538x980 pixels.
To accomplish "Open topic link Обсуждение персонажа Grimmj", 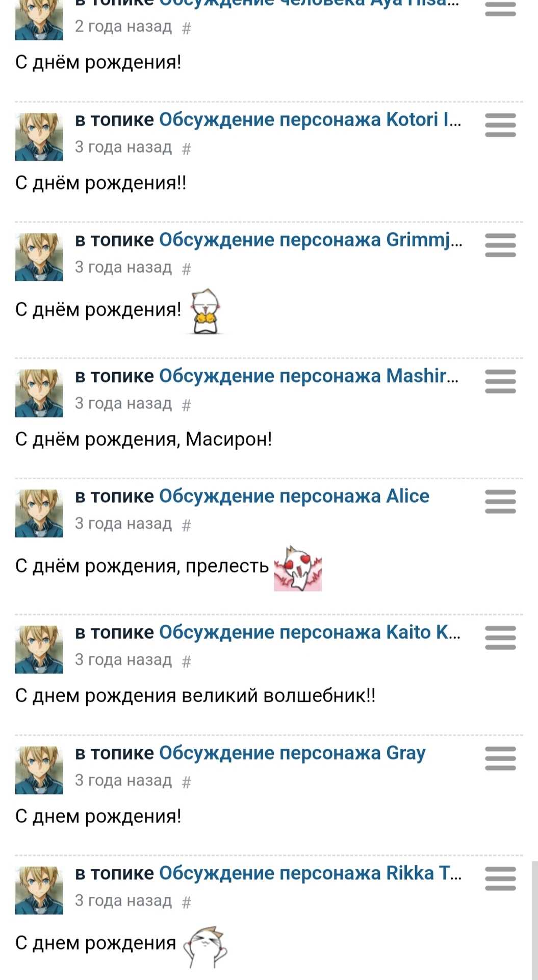I will (310, 240).
